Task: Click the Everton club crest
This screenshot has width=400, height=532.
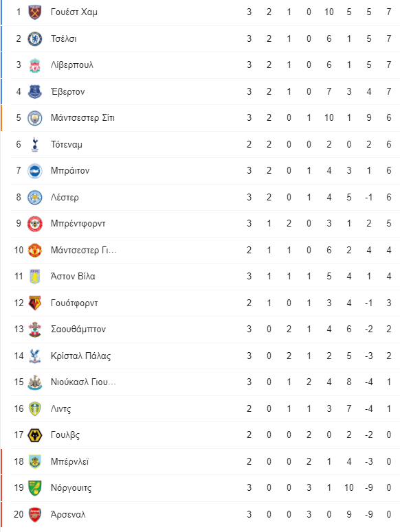Action: coord(34,91)
